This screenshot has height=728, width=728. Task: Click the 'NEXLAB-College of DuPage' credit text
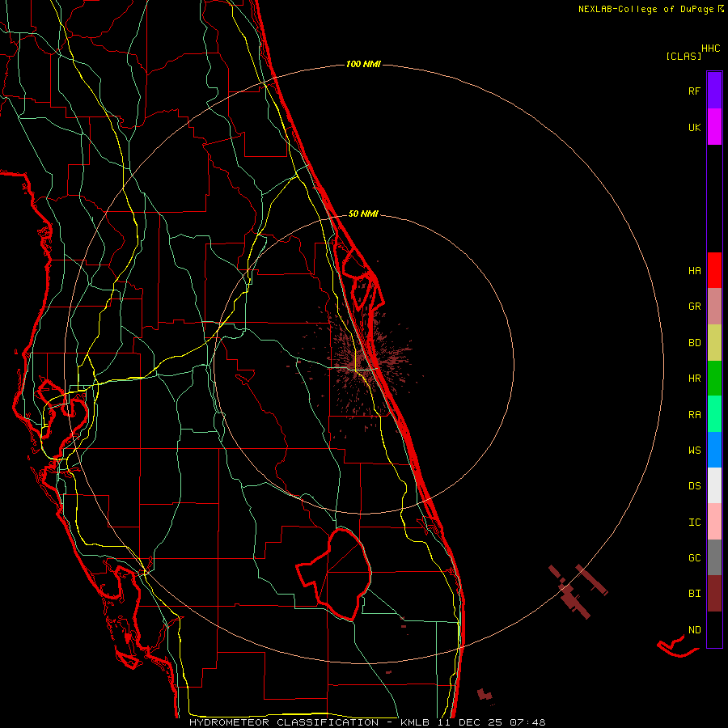(x=645, y=9)
